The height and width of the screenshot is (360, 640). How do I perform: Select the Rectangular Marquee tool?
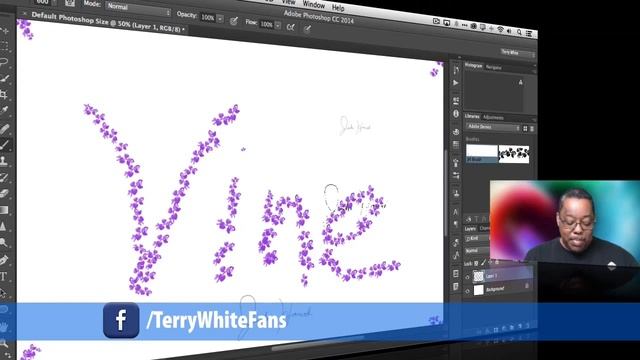point(4,46)
